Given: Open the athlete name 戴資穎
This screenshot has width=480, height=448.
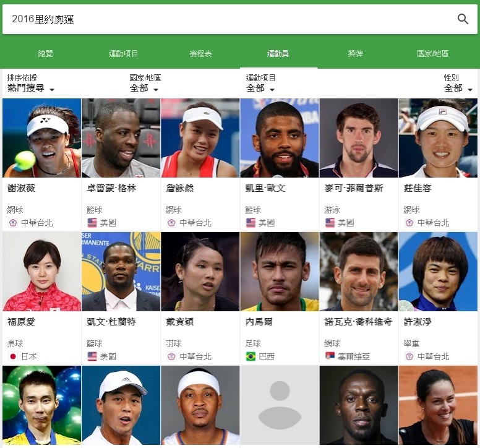Looking at the screenshot, I should (x=180, y=322).
